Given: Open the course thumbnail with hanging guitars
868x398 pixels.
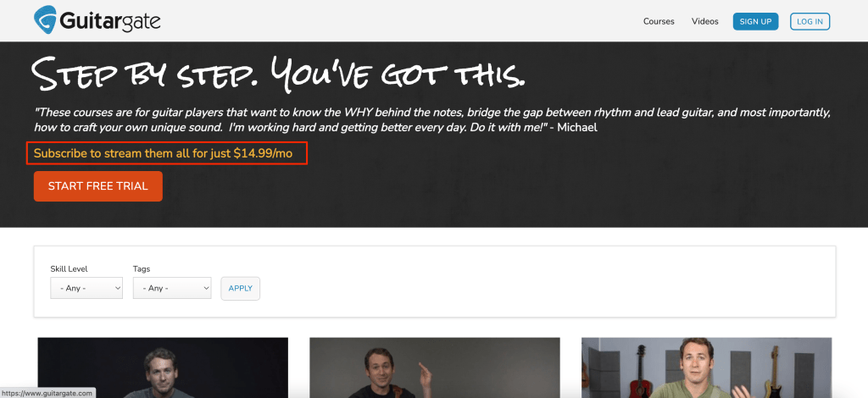Looking at the screenshot, I should pos(706,368).
